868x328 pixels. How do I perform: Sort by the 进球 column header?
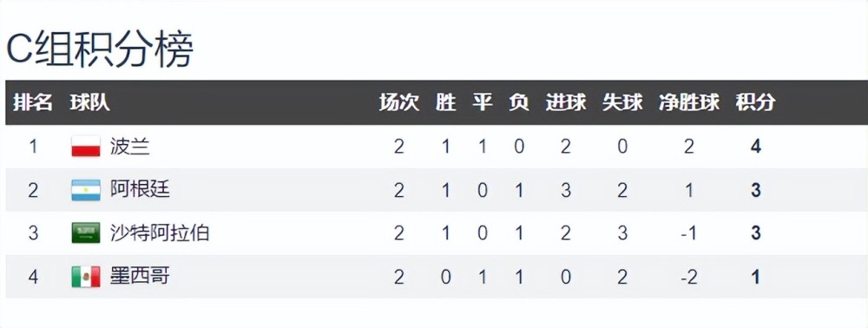566,102
